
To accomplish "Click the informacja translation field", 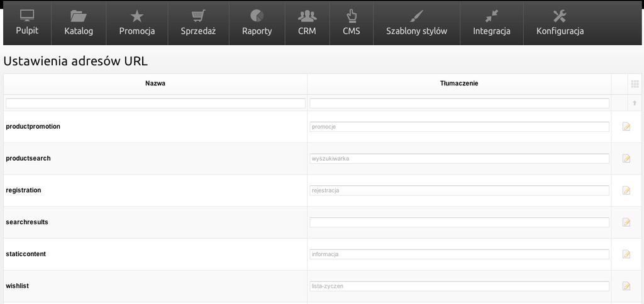I will (459, 254).
